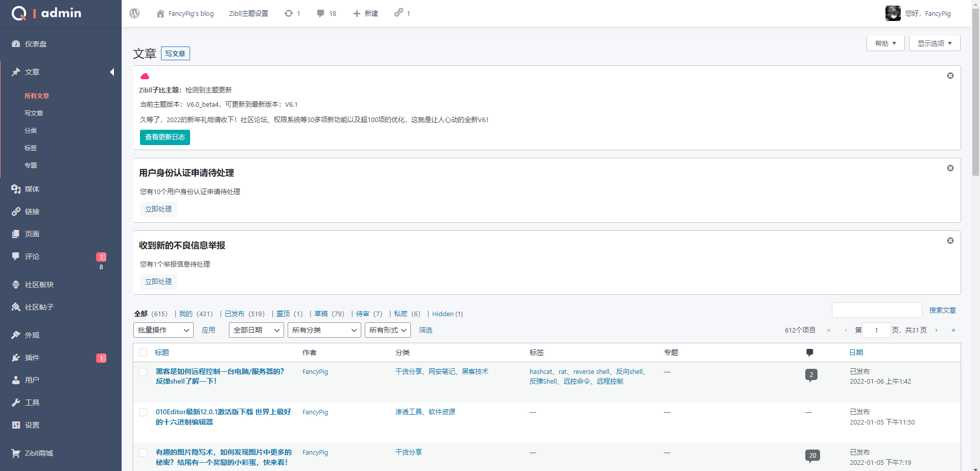Select 专题 submenu item

tap(31, 166)
